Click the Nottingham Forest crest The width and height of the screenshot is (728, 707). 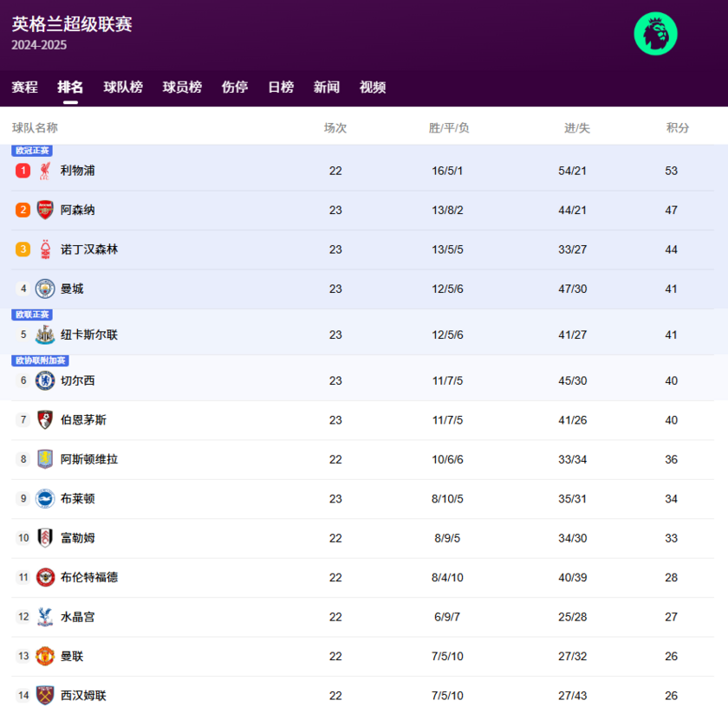44,249
